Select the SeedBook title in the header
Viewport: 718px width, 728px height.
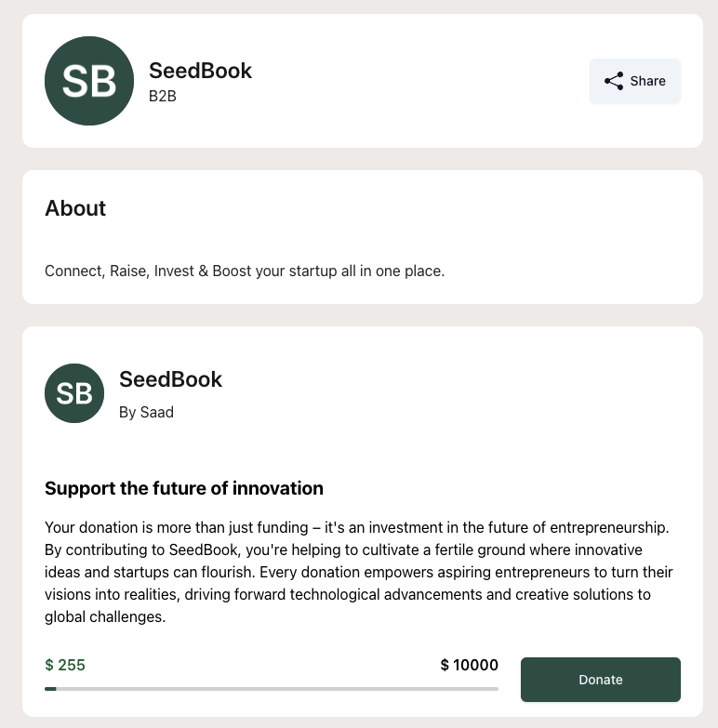coord(200,71)
